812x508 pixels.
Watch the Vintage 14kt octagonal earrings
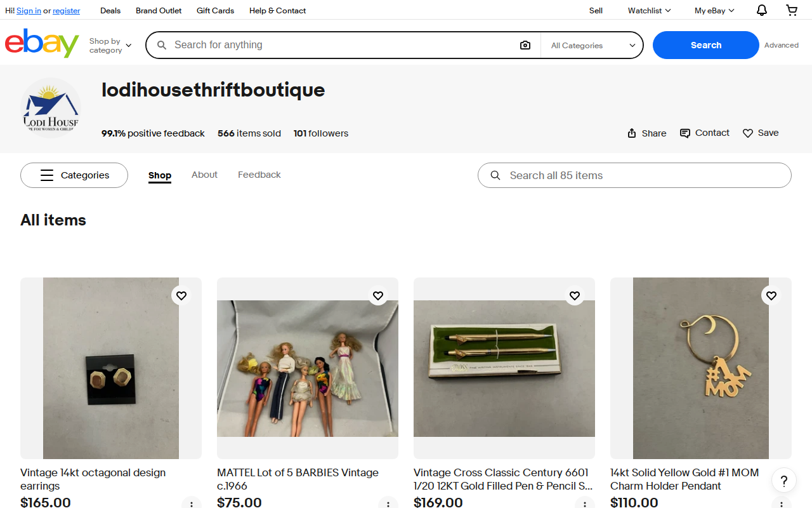pos(181,295)
